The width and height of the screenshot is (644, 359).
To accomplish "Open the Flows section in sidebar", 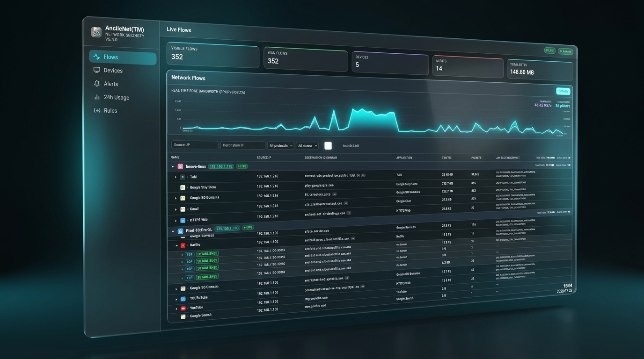I will pyautogui.click(x=123, y=57).
